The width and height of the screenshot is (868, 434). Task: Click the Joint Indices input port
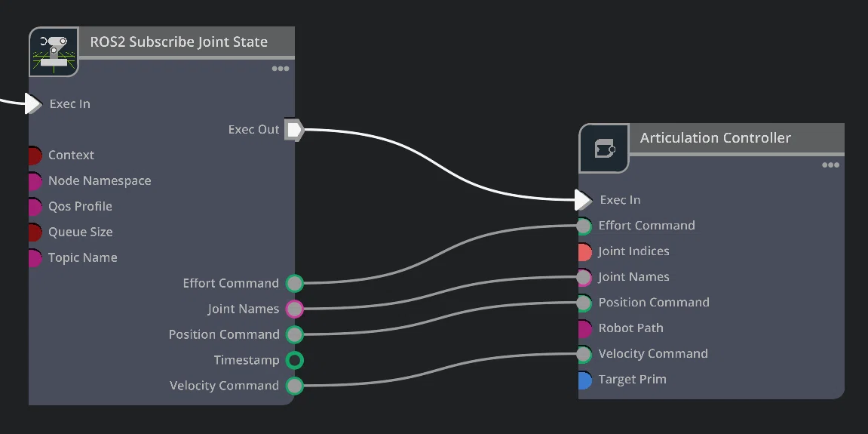(x=584, y=251)
